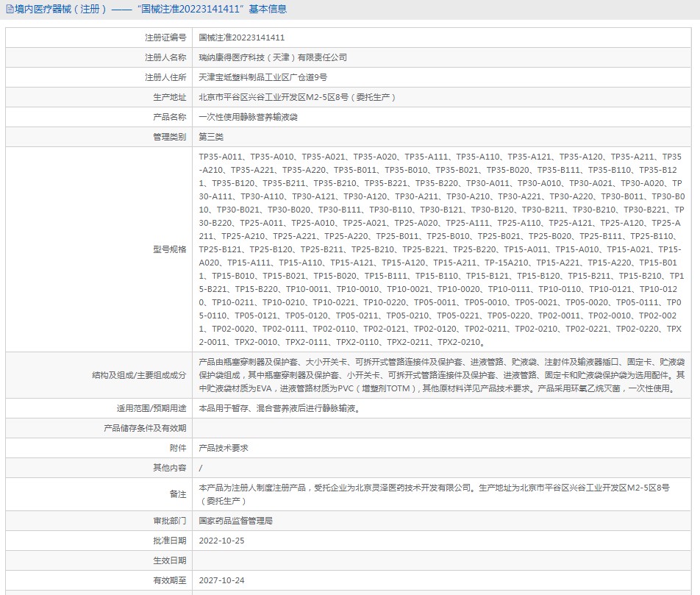
Task: Click registrant name 瑞纳康得医疗科技（天津）有限责任公司
Action: [273, 57]
